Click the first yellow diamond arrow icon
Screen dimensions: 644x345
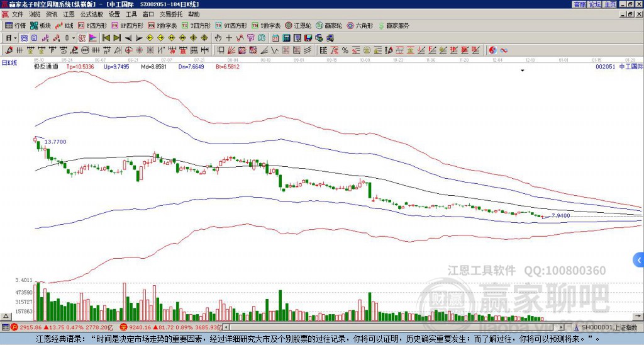tap(150, 38)
